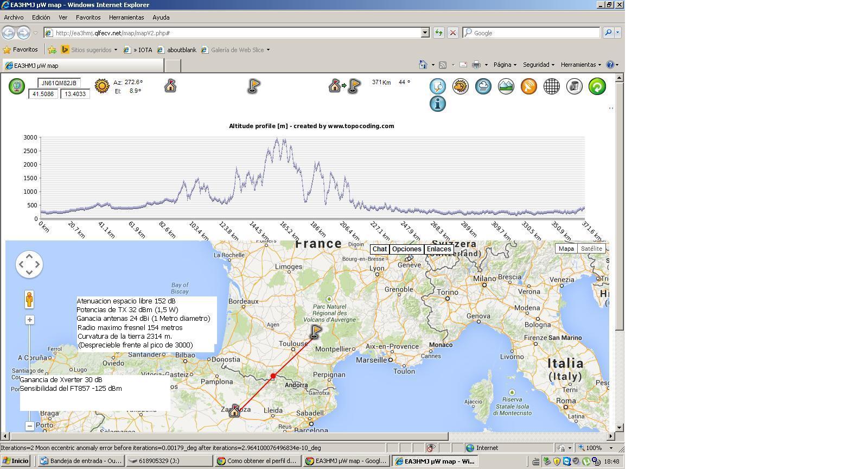This screenshot has height=469, width=868.
Task: Open the Herramientas menu in menu bar
Action: [x=126, y=17]
